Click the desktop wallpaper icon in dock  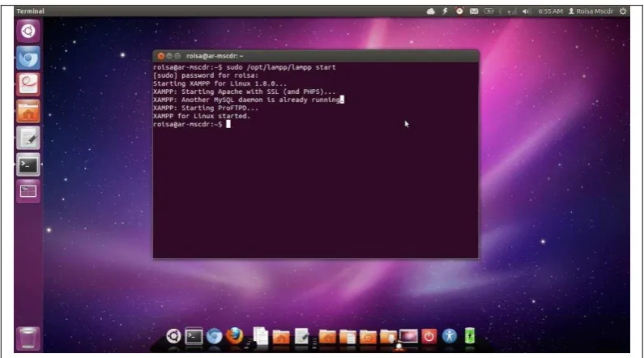[x=408, y=336]
